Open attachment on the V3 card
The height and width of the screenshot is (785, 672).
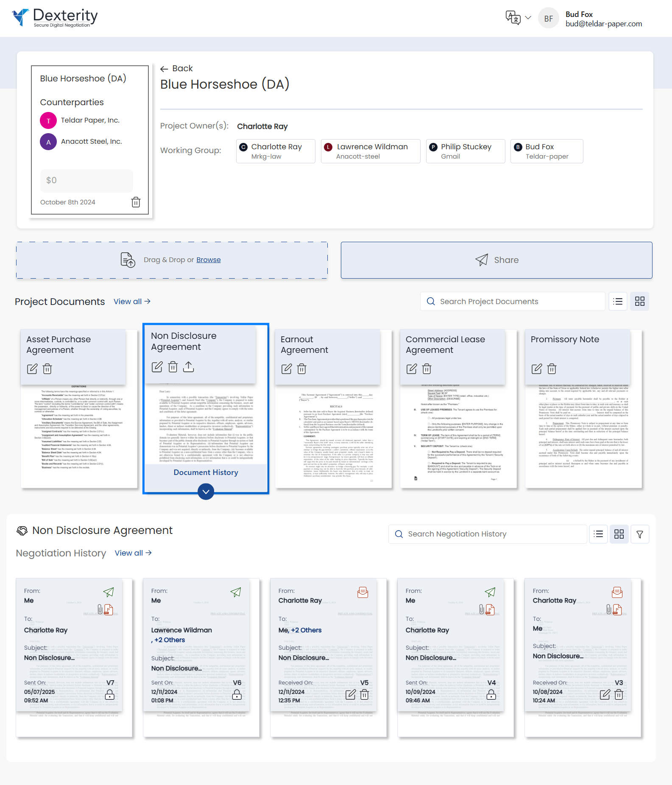(x=614, y=610)
